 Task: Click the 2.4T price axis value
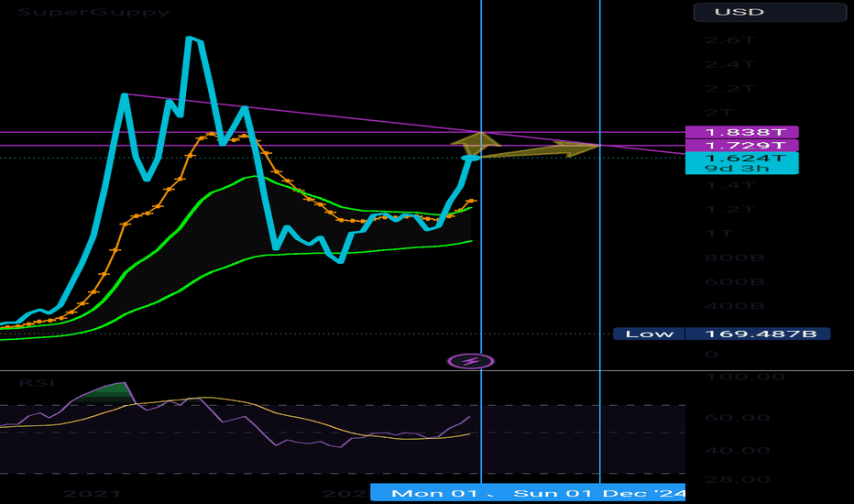click(729, 64)
